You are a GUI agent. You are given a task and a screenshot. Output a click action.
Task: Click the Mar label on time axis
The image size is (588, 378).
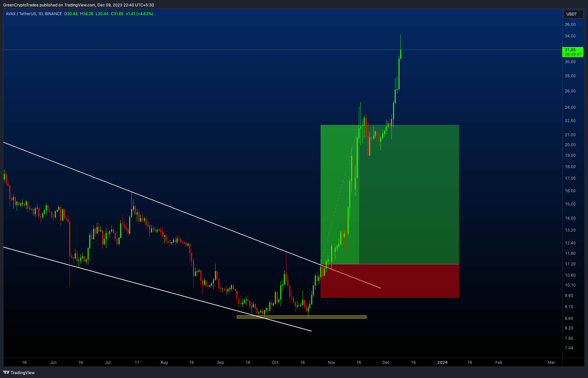pos(552,363)
